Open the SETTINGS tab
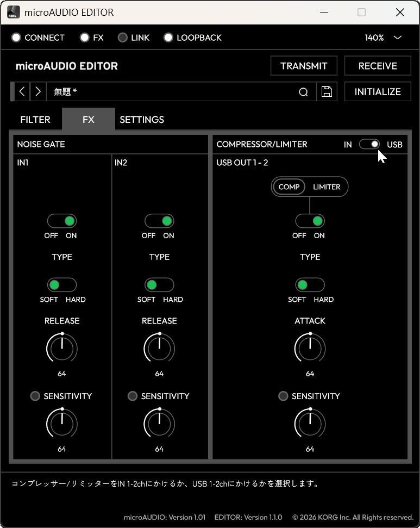Viewport: 420px width, 528px height. click(x=142, y=120)
